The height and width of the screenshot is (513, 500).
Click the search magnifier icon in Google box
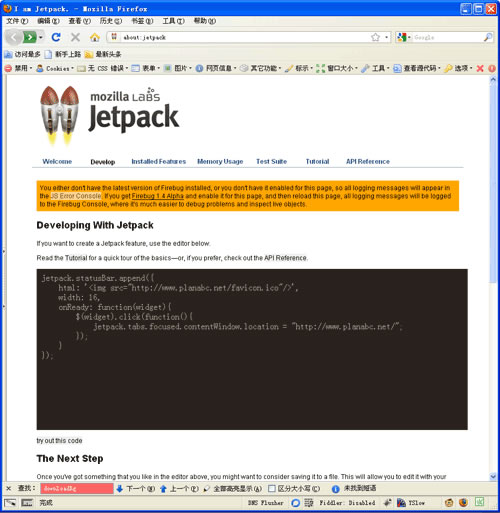488,37
